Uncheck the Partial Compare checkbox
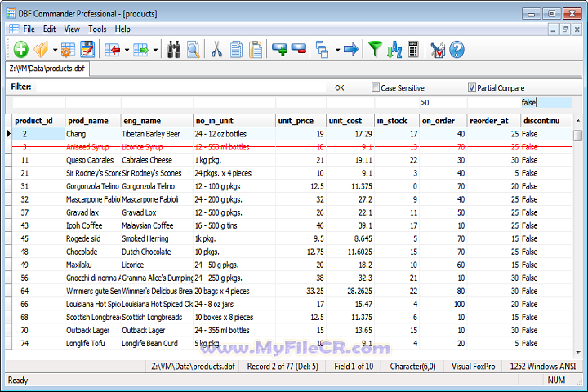 (x=472, y=87)
